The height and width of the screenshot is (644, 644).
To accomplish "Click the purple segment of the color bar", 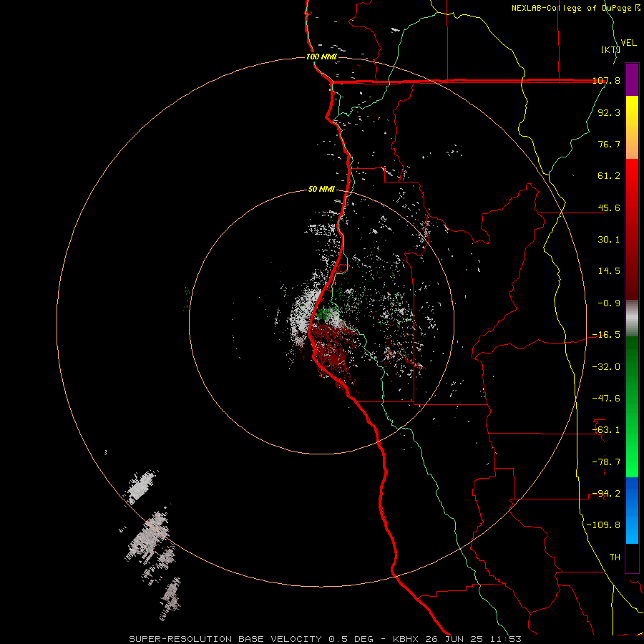I will [632, 79].
